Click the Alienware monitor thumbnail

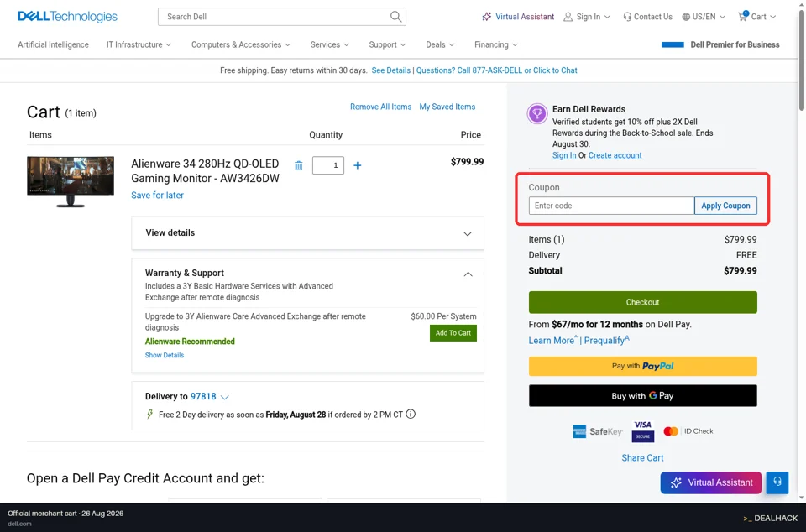pos(71,182)
